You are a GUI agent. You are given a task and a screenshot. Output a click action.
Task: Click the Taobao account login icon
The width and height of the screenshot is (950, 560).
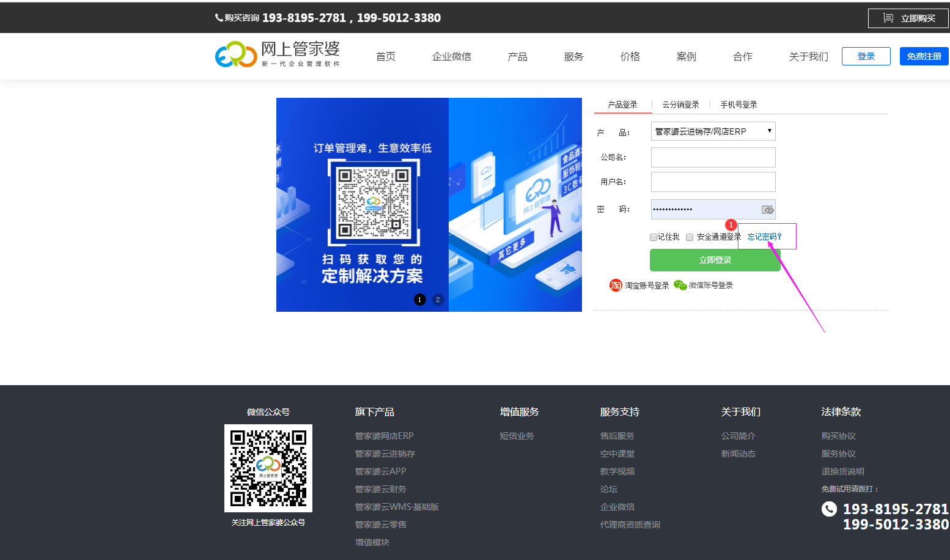click(x=616, y=286)
